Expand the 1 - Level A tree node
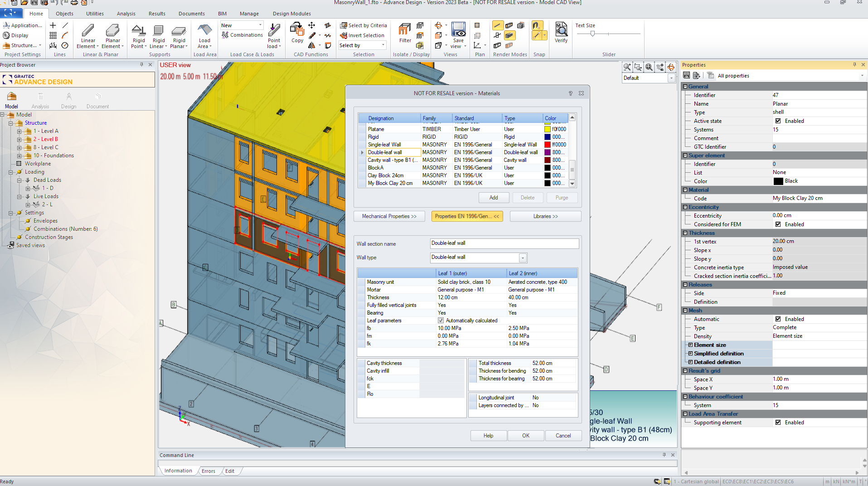868x486 pixels. (x=19, y=131)
